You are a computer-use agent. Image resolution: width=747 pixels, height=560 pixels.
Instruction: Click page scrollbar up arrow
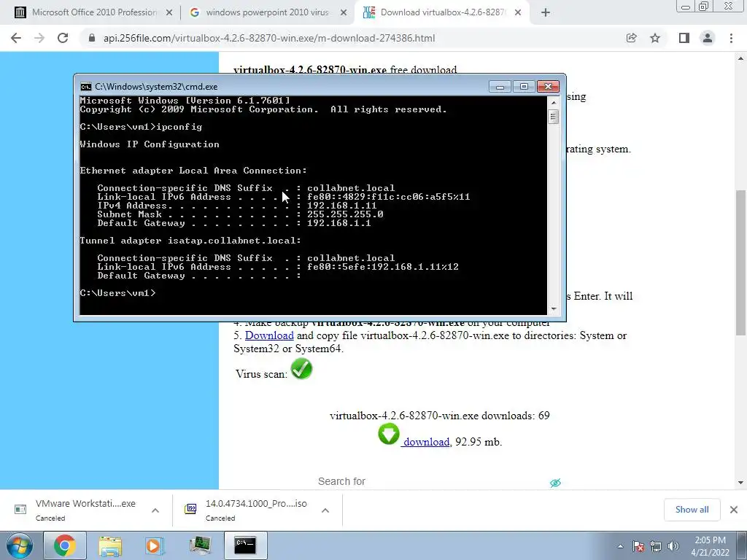(x=740, y=58)
